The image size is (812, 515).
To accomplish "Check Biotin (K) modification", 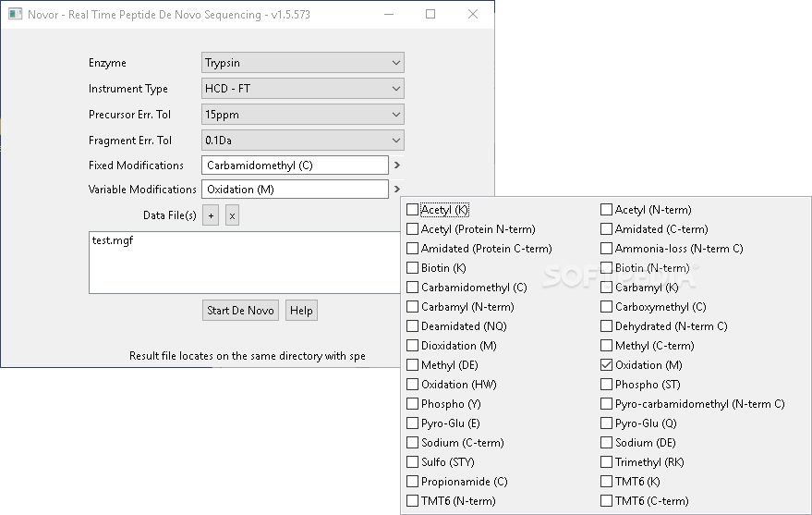I will click(412, 268).
